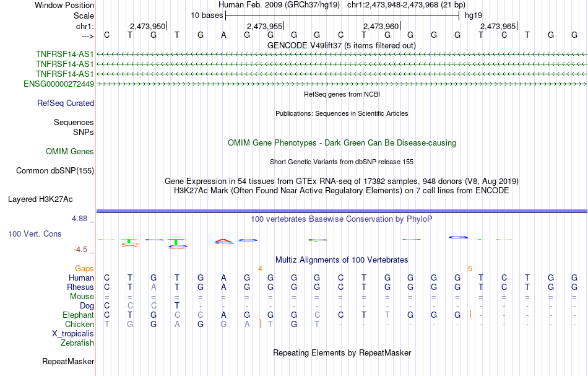The width and height of the screenshot is (588, 376).
Task: Click the red A logo in PhyloP track
Action: coord(224,242)
